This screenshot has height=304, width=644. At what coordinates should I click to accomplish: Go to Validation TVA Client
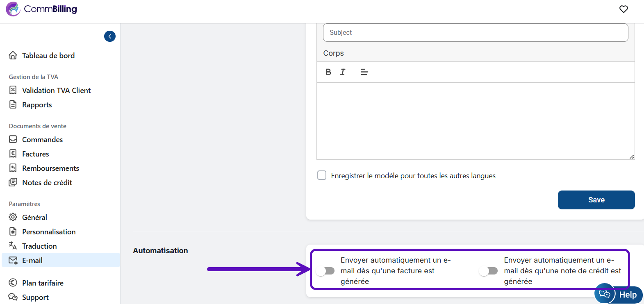coord(56,91)
